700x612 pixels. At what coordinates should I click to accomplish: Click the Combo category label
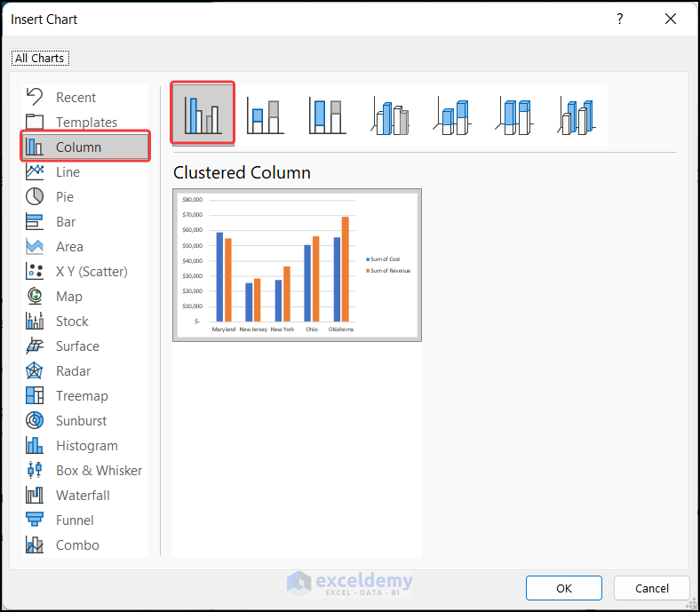(x=77, y=545)
